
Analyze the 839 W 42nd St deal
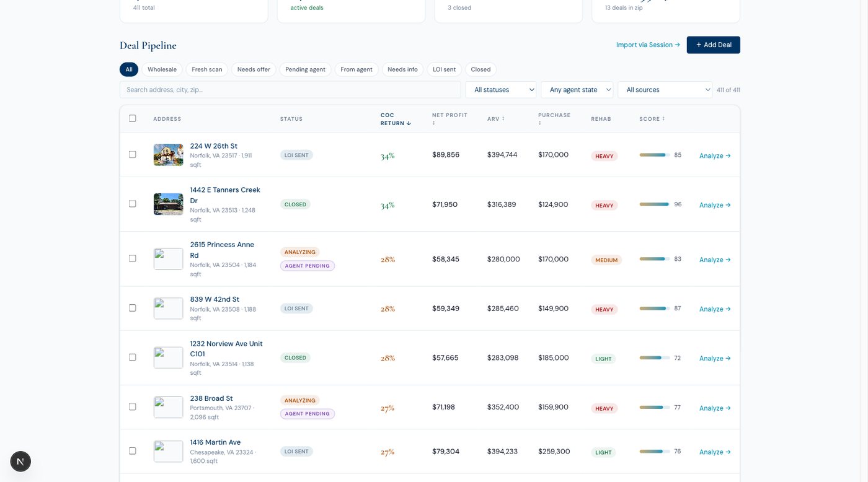[715, 309]
